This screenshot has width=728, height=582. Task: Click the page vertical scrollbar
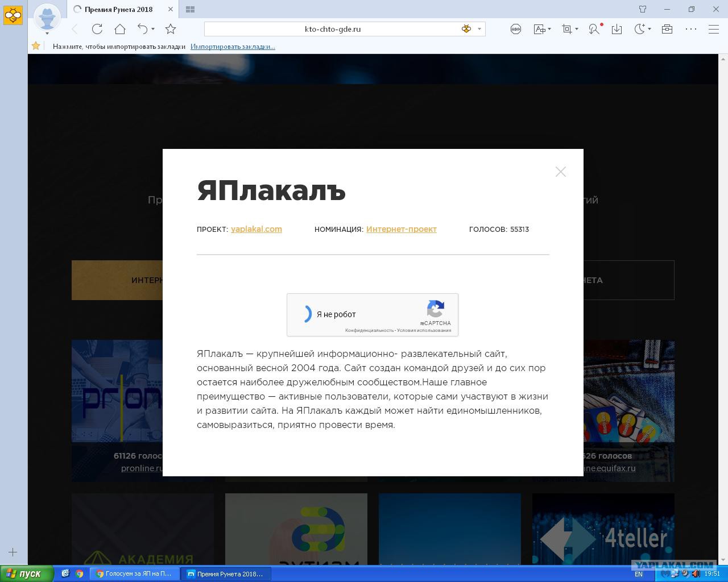coord(723,310)
